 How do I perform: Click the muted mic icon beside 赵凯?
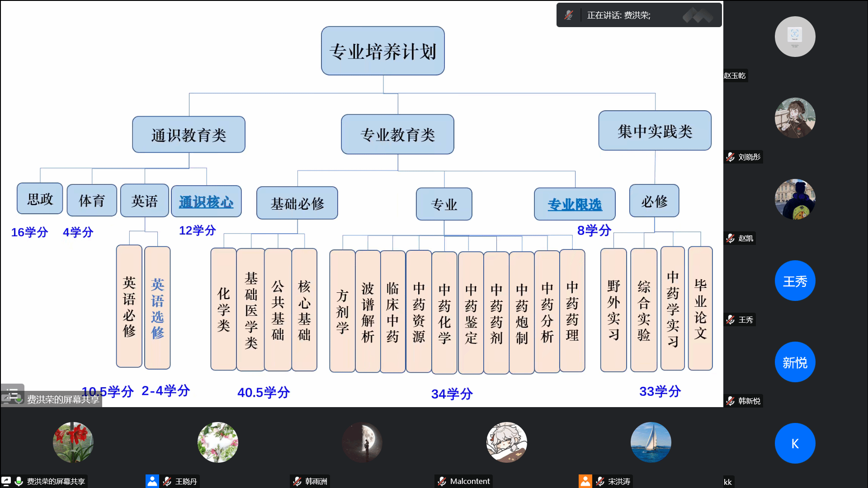(x=730, y=238)
